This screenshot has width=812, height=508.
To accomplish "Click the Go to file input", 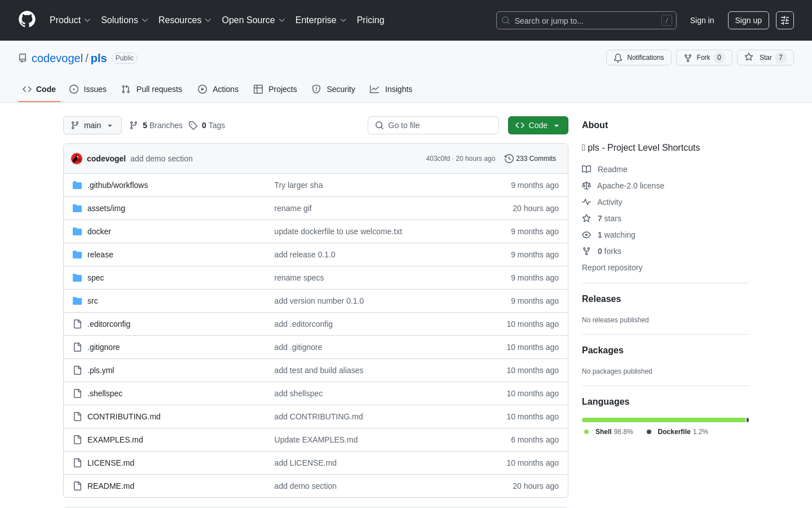I will tap(433, 125).
